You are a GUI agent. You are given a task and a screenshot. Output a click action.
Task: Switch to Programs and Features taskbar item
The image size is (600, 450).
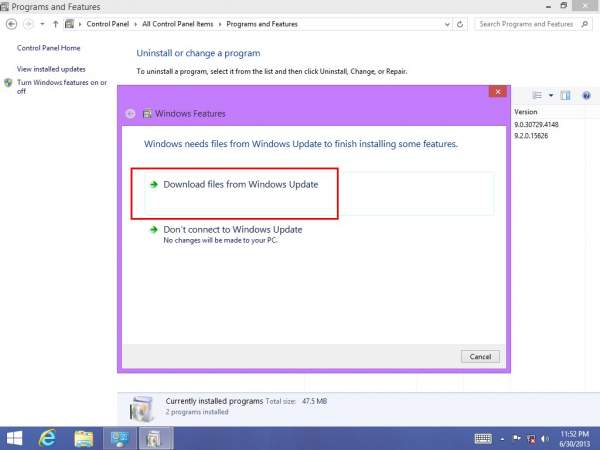coord(155,439)
